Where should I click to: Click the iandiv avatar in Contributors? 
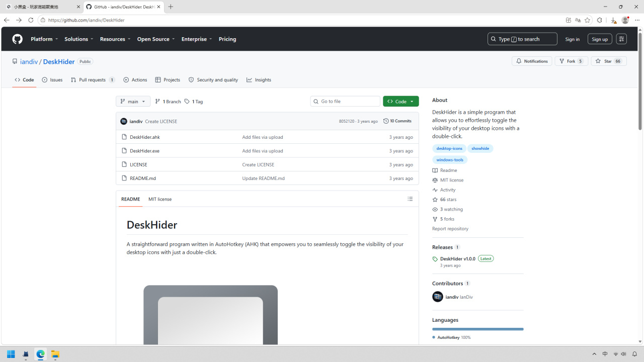point(438,297)
